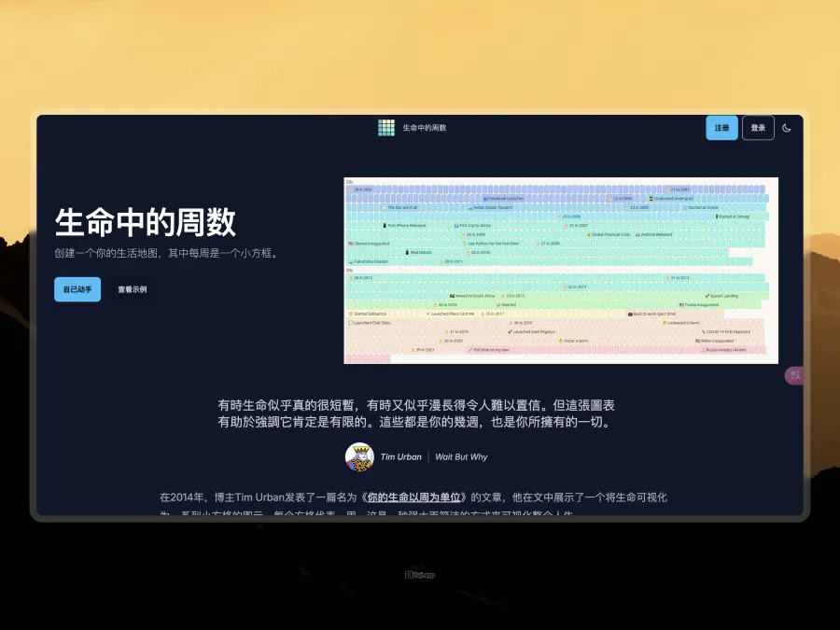The image size is (840, 630).
Task: Select the Facebook Launches week marker
Action: point(503,199)
